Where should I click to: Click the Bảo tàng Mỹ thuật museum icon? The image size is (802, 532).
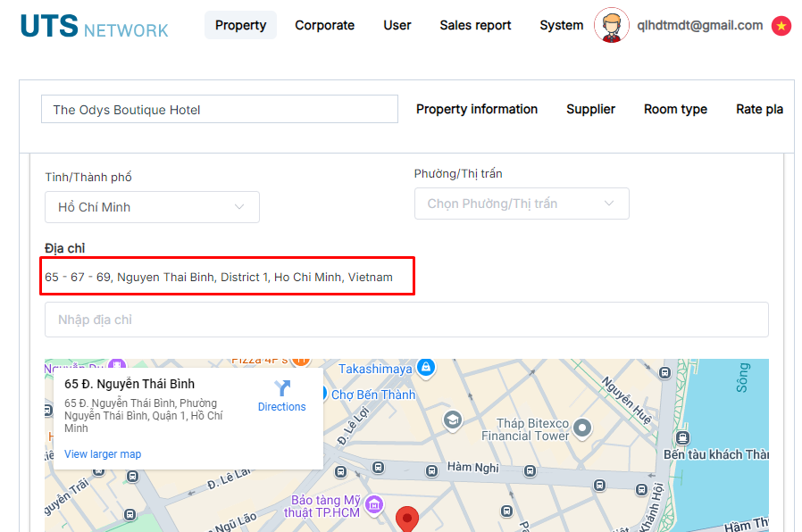coord(374,505)
